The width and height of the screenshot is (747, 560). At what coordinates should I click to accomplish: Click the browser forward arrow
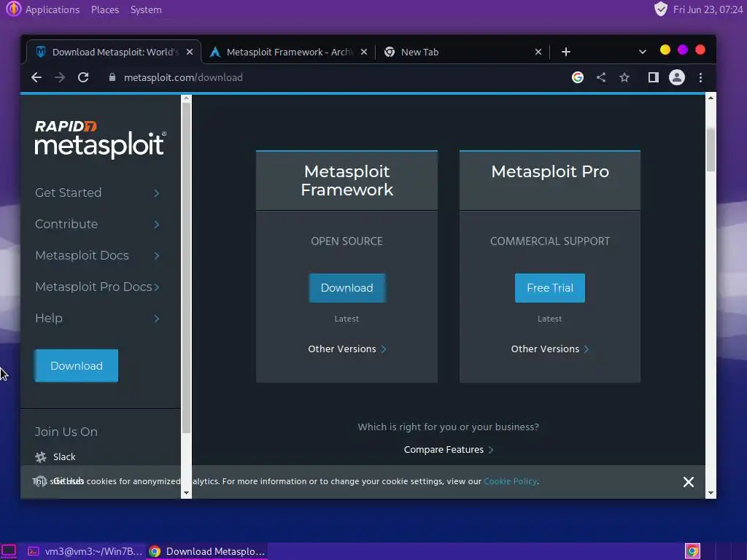point(60,77)
